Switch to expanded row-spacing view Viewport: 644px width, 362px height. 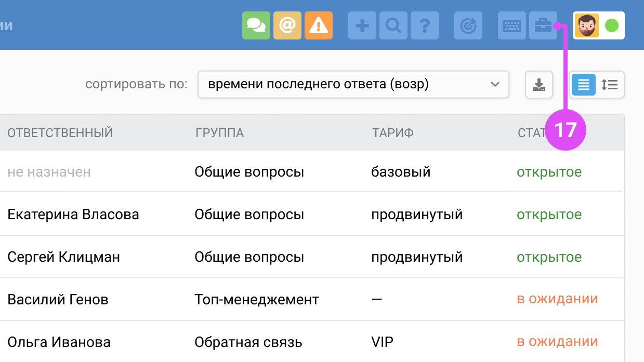(610, 85)
